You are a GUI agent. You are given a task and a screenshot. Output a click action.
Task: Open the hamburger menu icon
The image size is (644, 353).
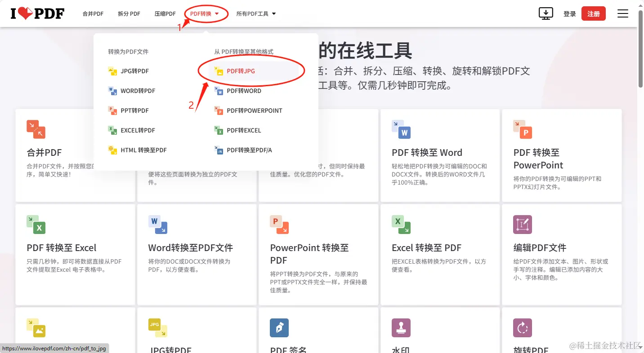pos(622,13)
